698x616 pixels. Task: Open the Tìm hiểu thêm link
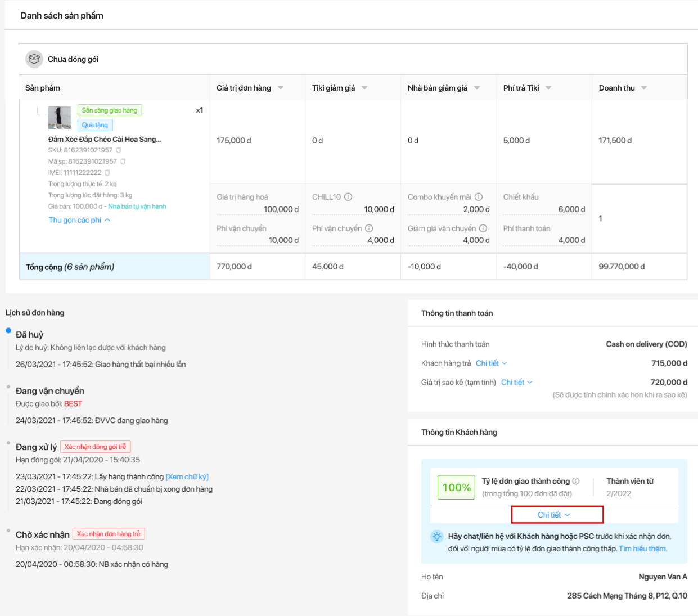pyautogui.click(x=643, y=548)
